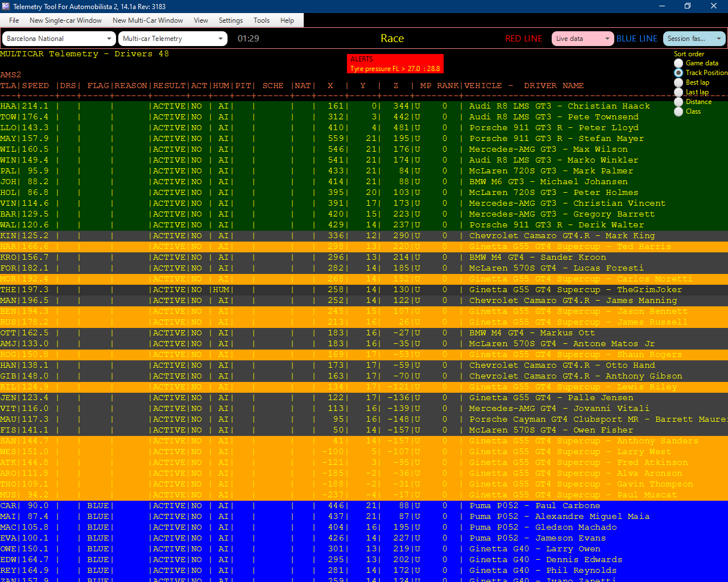Click the Telemetry Tool app icon in title bar

coord(6,6)
